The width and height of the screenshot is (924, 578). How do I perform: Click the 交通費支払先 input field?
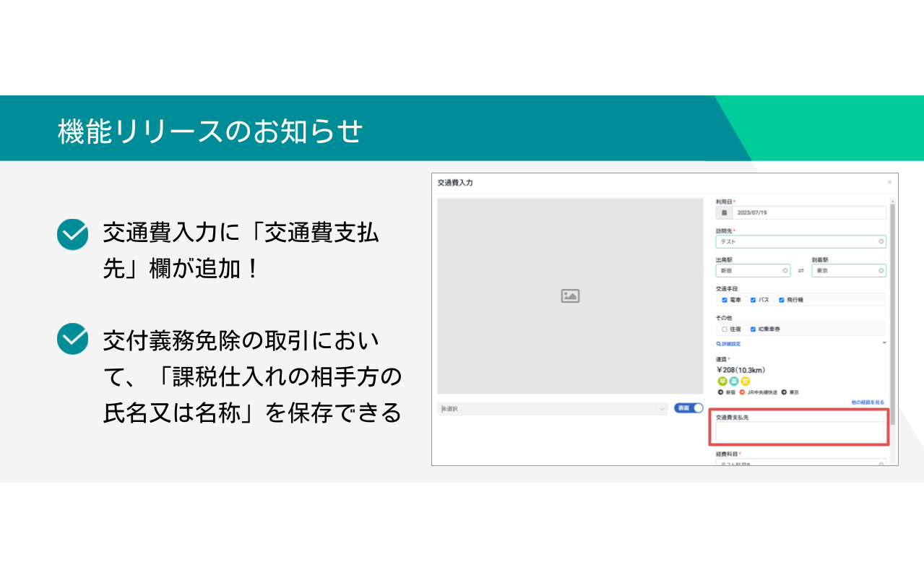pyautogui.click(x=800, y=432)
